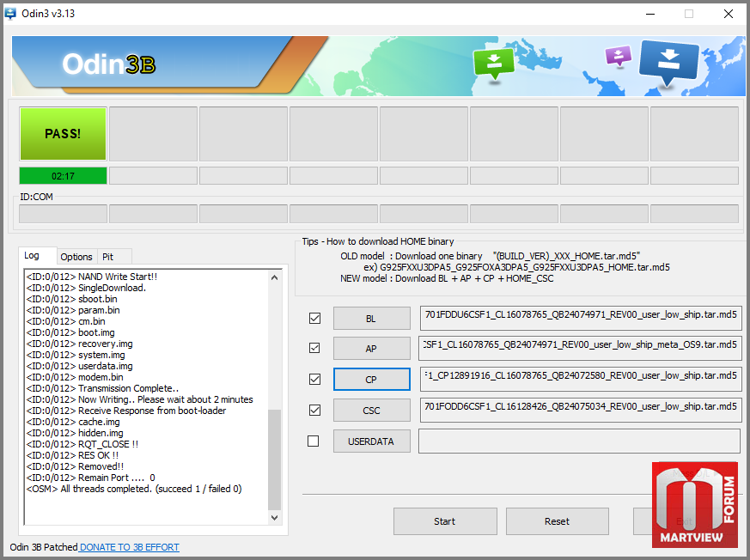The width and height of the screenshot is (750, 560).
Task: Click the 'hidden.img' log line
Action: click(x=75, y=433)
